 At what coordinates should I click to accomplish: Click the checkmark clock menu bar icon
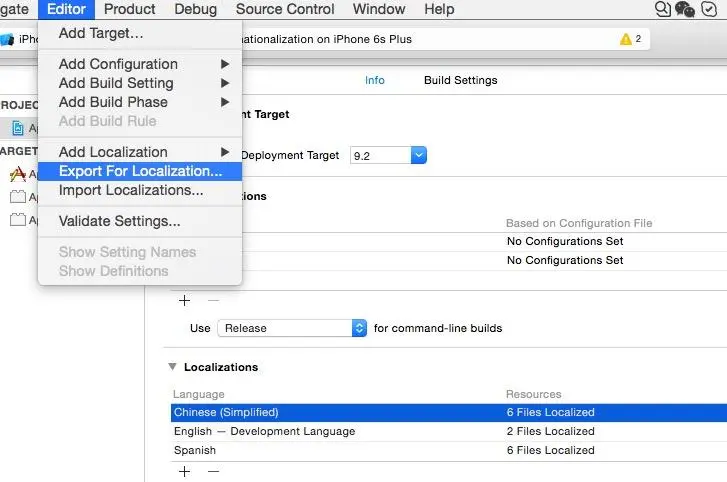click(x=709, y=9)
